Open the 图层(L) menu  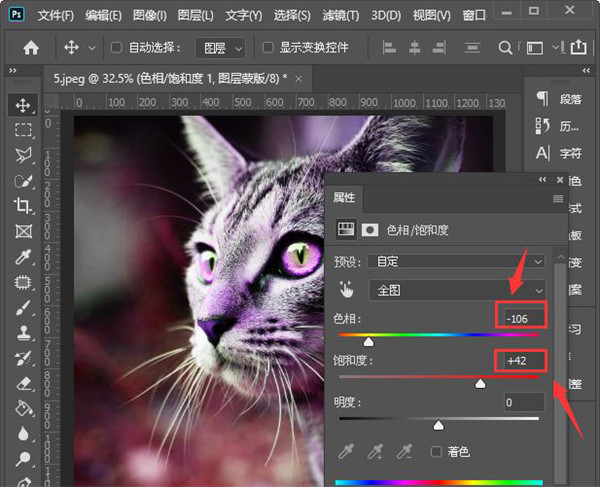coord(196,15)
